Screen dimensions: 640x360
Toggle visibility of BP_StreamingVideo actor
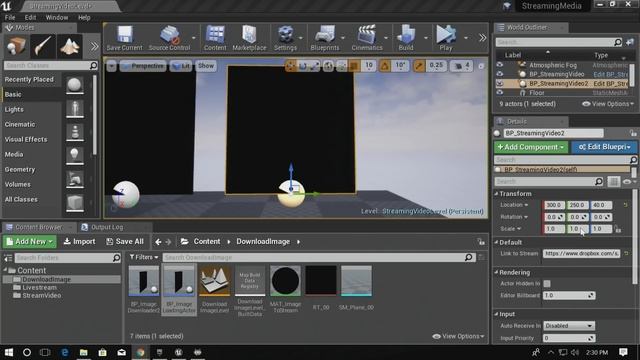[x=500, y=74]
